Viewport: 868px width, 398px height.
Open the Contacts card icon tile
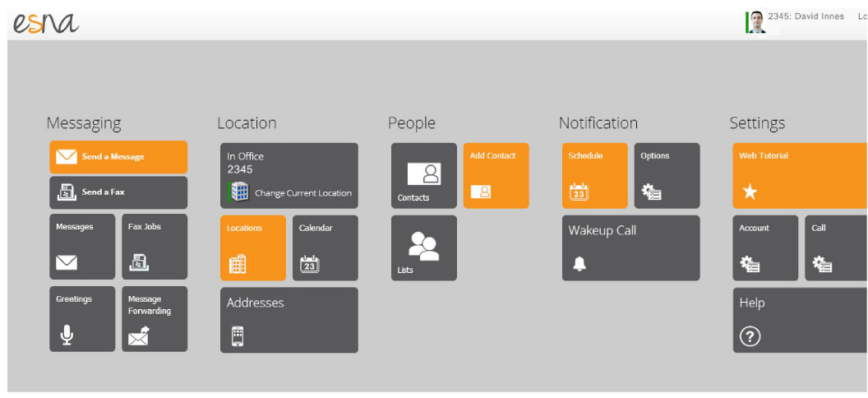pyautogui.click(x=424, y=176)
